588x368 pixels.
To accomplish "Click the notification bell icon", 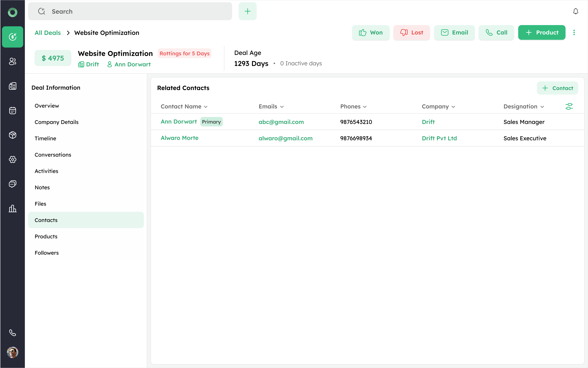I will point(575,11).
